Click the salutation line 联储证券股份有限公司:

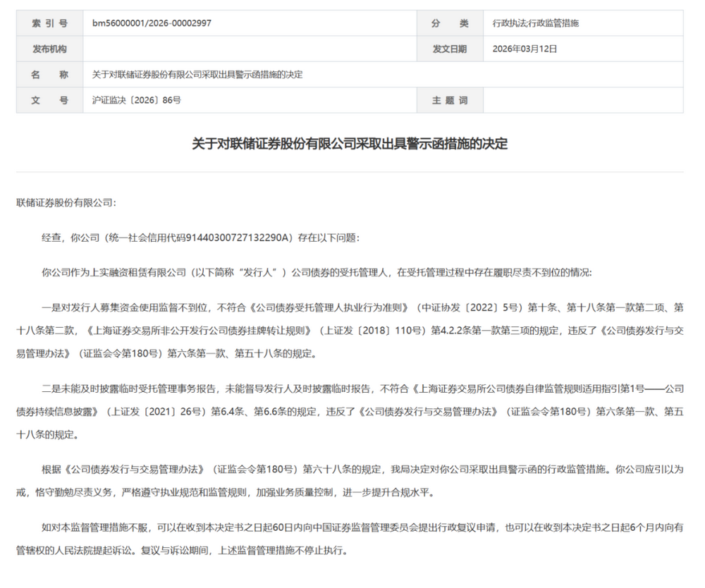point(66,202)
